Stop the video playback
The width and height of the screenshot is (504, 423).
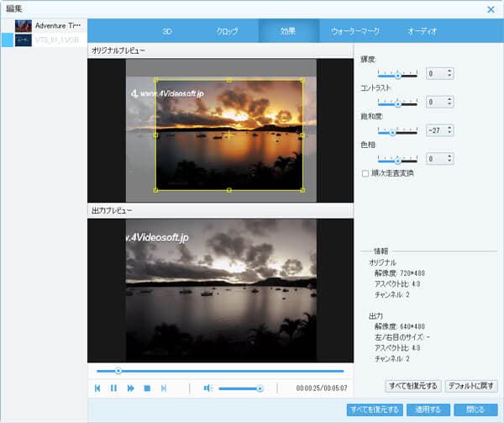point(147,388)
